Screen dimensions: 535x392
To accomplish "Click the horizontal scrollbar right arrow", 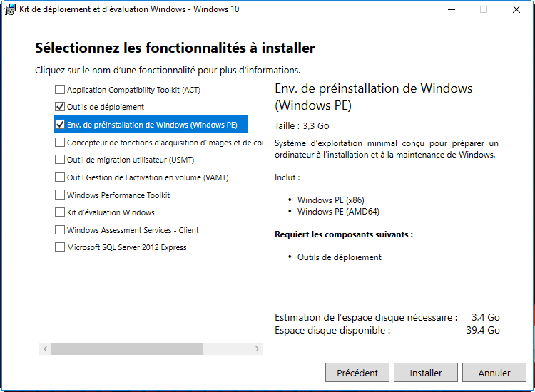I will 258,349.
